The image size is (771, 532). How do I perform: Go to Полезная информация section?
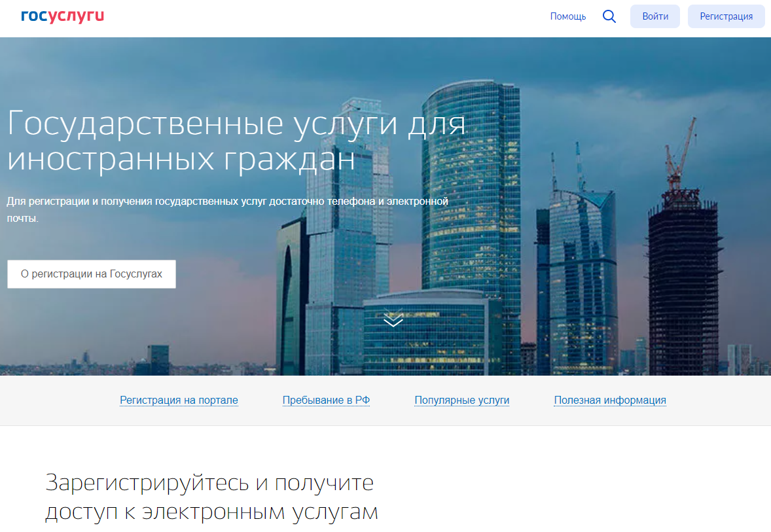click(x=610, y=400)
